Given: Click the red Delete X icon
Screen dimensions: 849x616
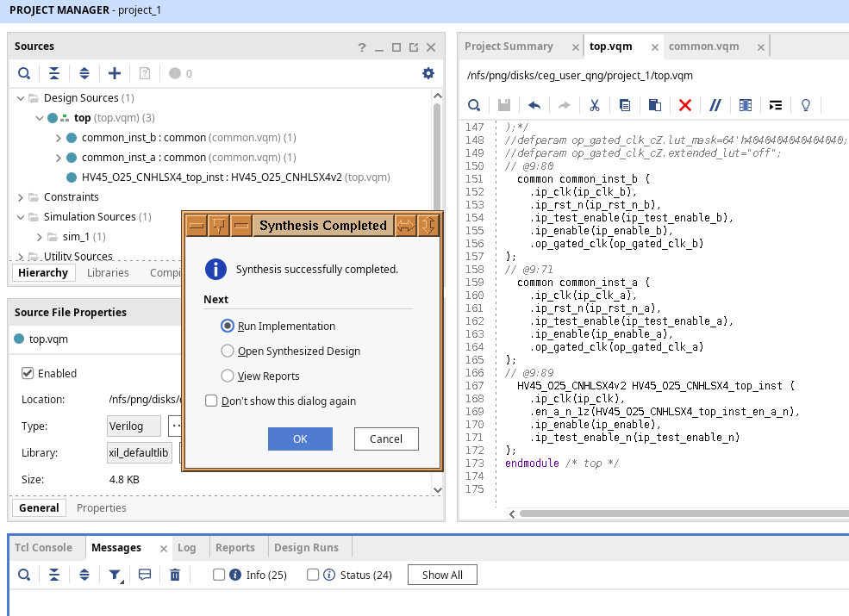Looking at the screenshot, I should [685, 105].
